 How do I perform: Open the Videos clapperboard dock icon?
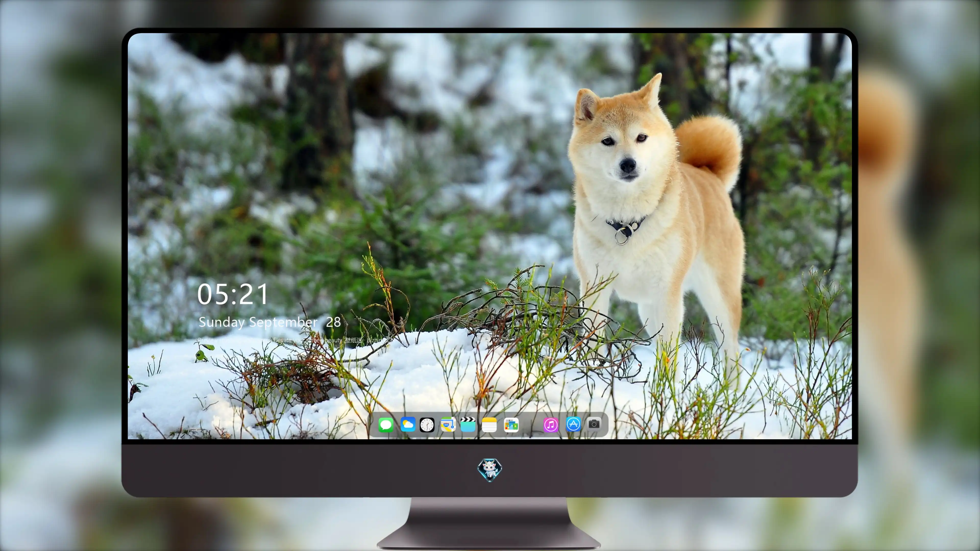pos(468,424)
